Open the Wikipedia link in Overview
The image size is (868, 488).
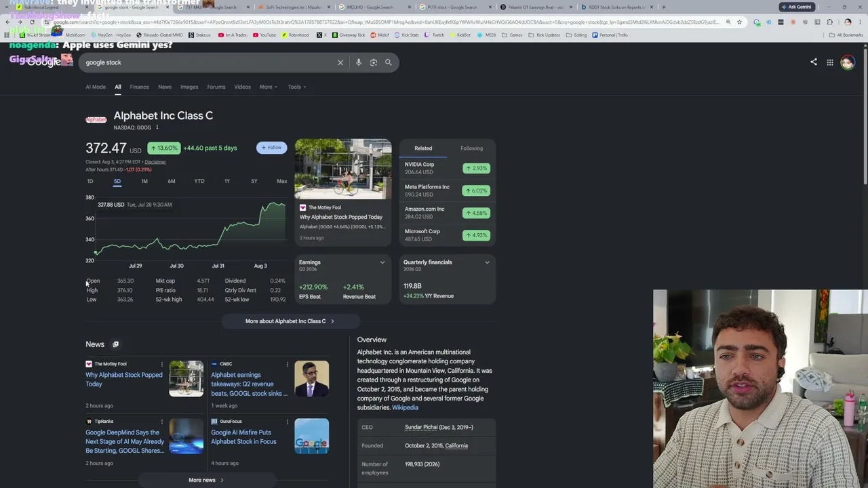[405, 407]
